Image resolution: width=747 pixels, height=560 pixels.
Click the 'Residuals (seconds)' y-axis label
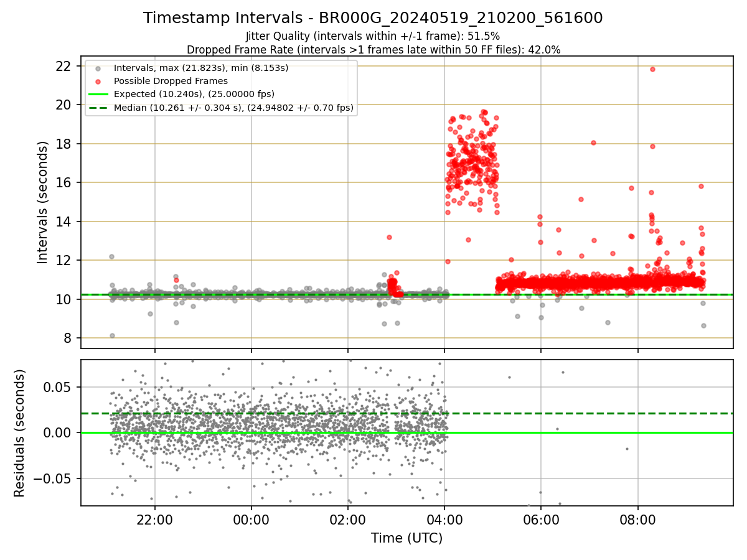coord(20,433)
